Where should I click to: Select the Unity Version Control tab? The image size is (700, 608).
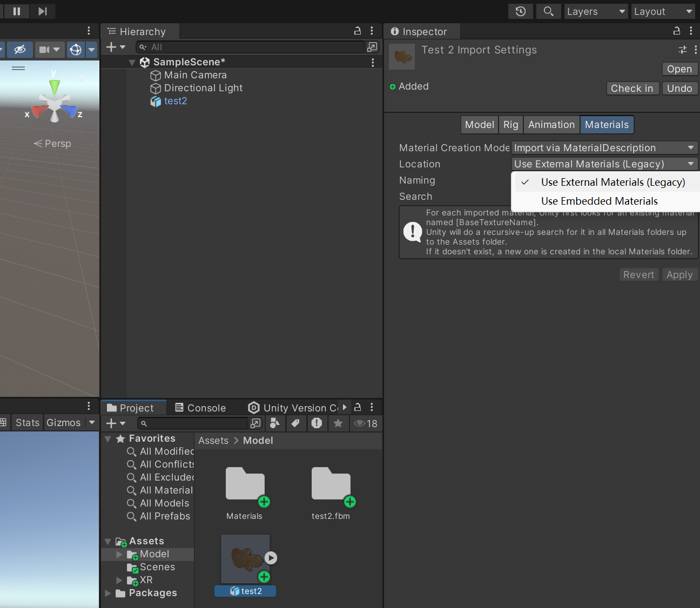pos(293,408)
